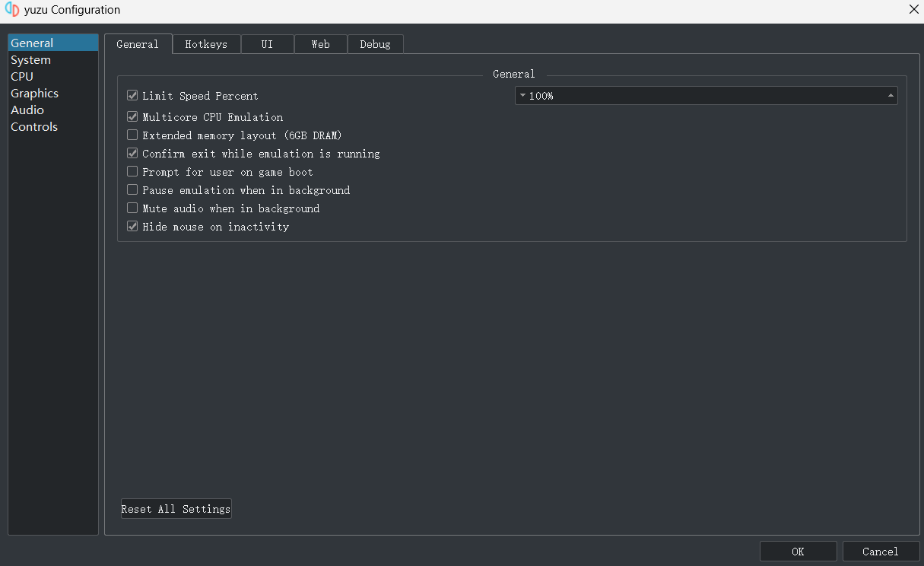
Task: Click the speed percent decrease arrow
Action: (522, 96)
